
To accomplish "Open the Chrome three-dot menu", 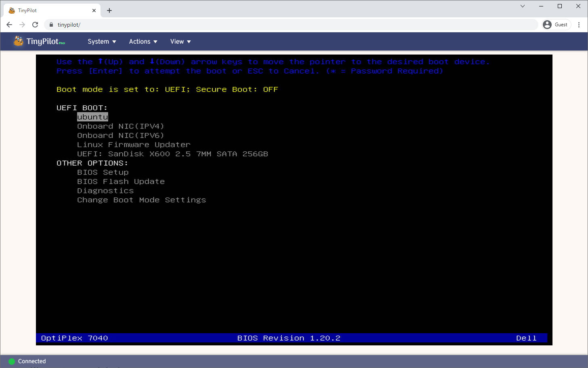I will [x=579, y=25].
